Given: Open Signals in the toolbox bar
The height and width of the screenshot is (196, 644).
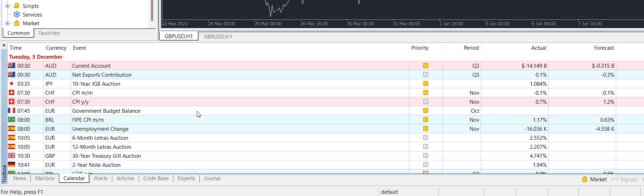Looking at the screenshot, I should click(628, 179).
